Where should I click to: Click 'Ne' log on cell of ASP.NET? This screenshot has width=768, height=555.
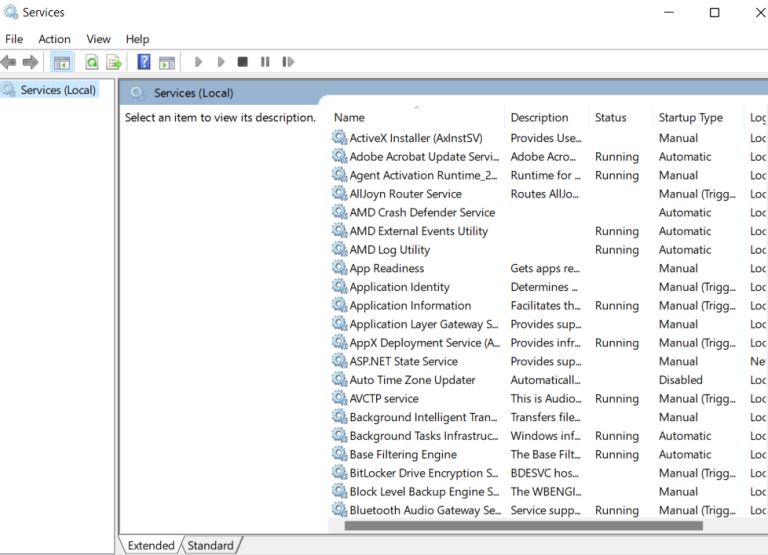pos(758,361)
